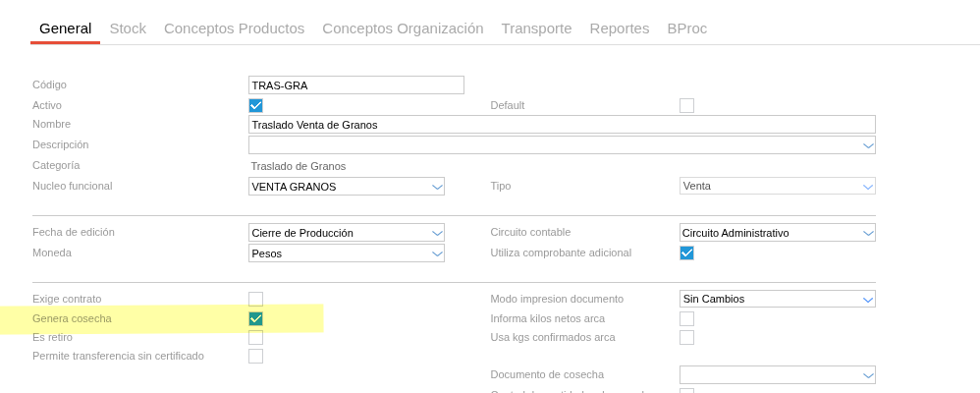Disable the Genera cosecha checkbox

(x=255, y=318)
